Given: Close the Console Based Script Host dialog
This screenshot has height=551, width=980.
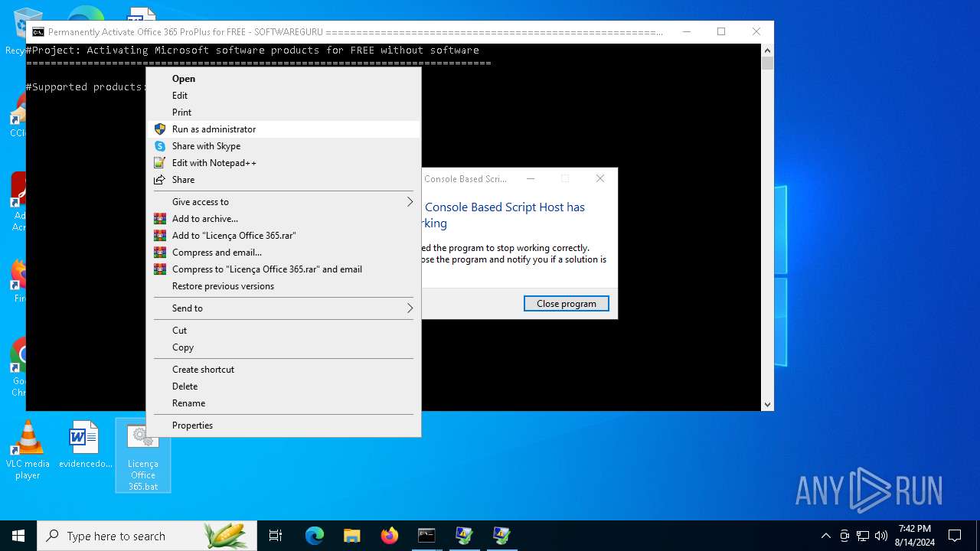Looking at the screenshot, I should 600,178.
